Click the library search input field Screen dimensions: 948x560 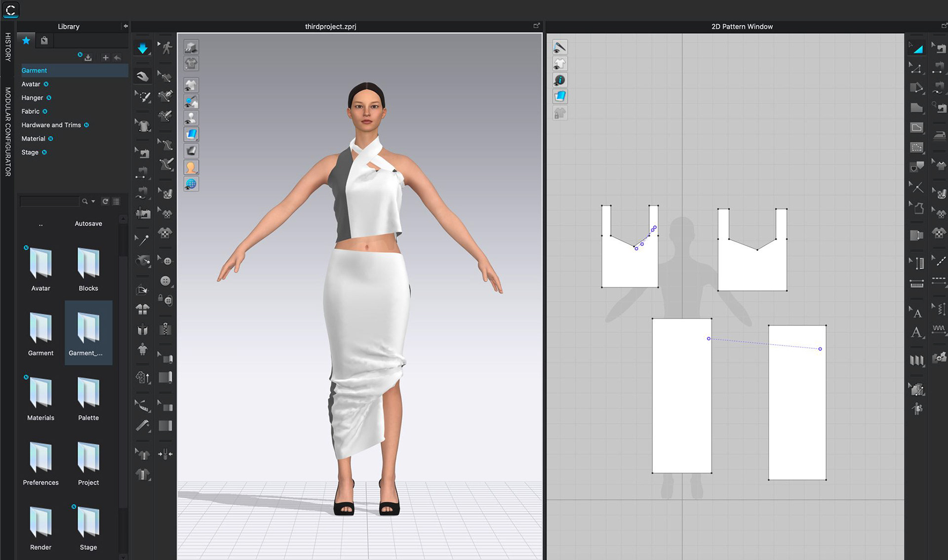[49, 201]
